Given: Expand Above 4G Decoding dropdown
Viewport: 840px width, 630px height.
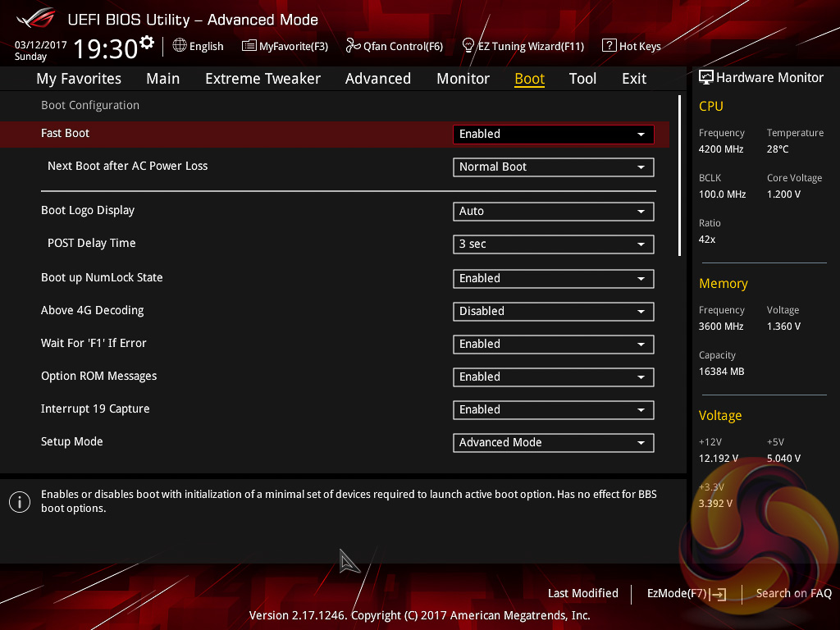Looking at the screenshot, I should [x=554, y=311].
